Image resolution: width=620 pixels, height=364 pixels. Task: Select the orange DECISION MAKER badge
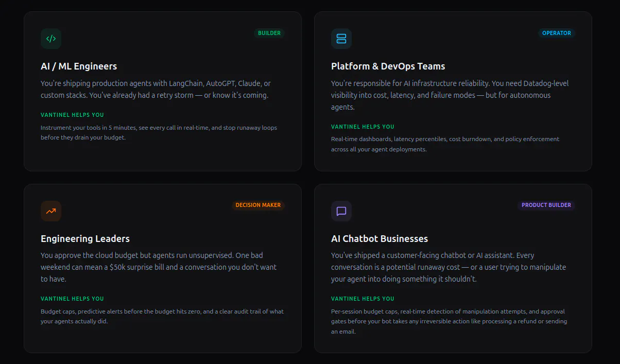click(x=258, y=205)
